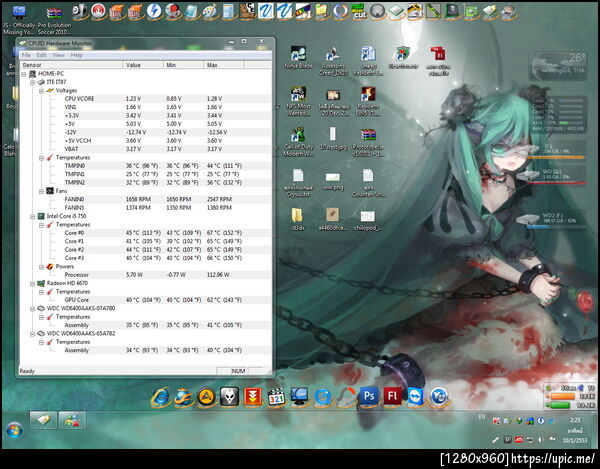Click the Max column header
The image size is (600, 469).
[224, 65]
